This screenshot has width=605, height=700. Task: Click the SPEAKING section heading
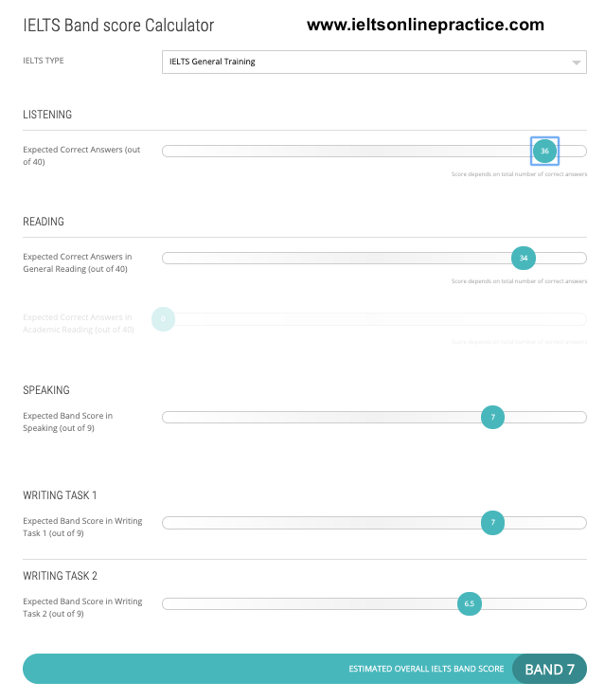click(46, 390)
